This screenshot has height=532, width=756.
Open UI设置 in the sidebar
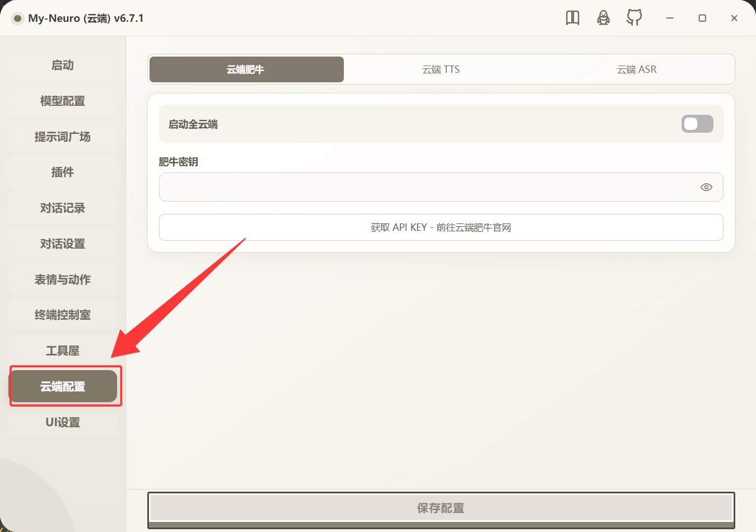[x=63, y=422]
